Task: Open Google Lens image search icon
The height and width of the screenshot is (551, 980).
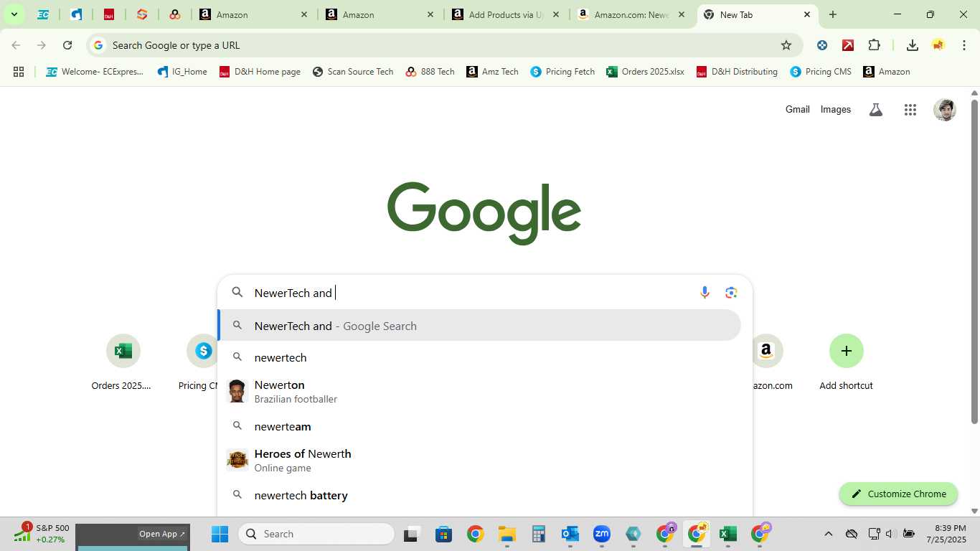Action: tap(731, 292)
